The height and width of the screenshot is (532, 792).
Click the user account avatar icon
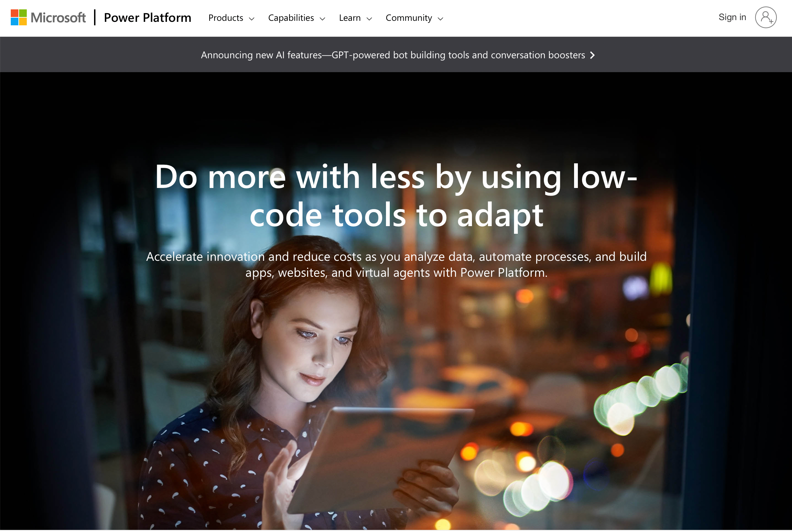tap(766, 17)
